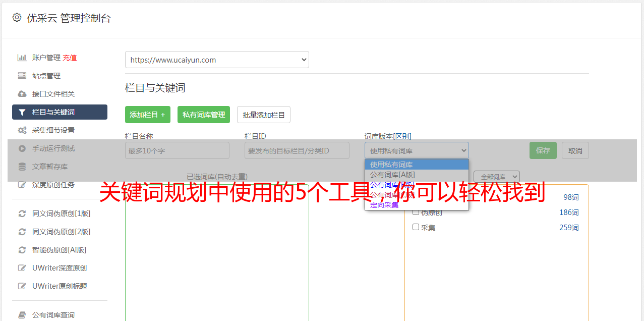Focus the 栏目ID input field

coord(297,150)
